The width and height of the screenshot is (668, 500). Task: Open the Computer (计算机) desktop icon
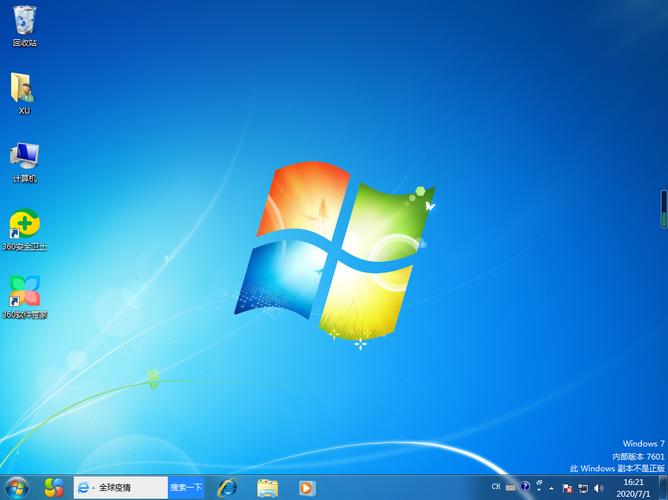click(x=24, y=158)
